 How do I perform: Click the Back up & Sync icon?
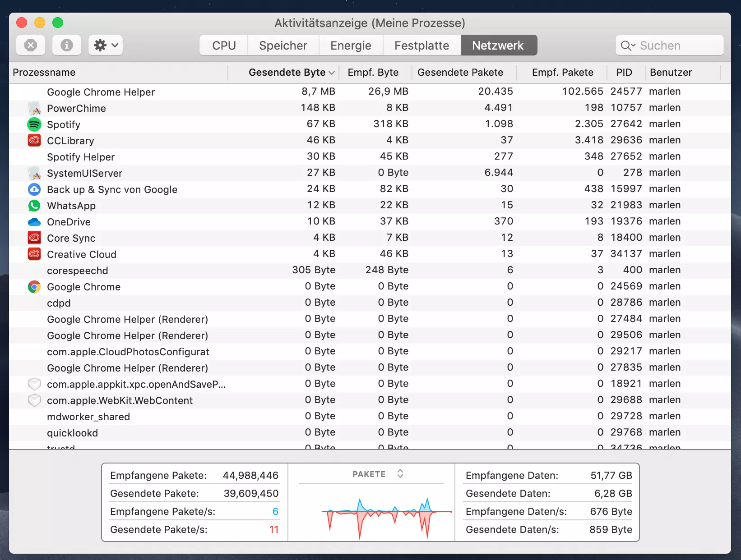click(34, 189)
